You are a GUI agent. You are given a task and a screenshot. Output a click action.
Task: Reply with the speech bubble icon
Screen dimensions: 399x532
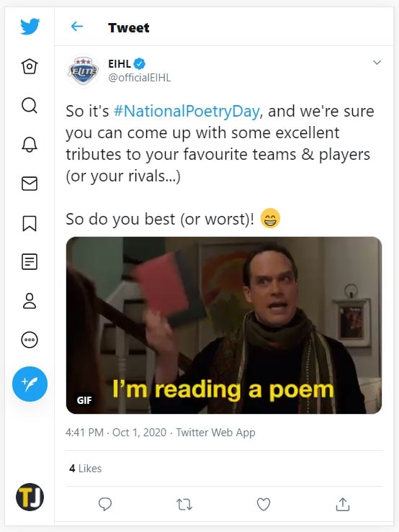105,504
